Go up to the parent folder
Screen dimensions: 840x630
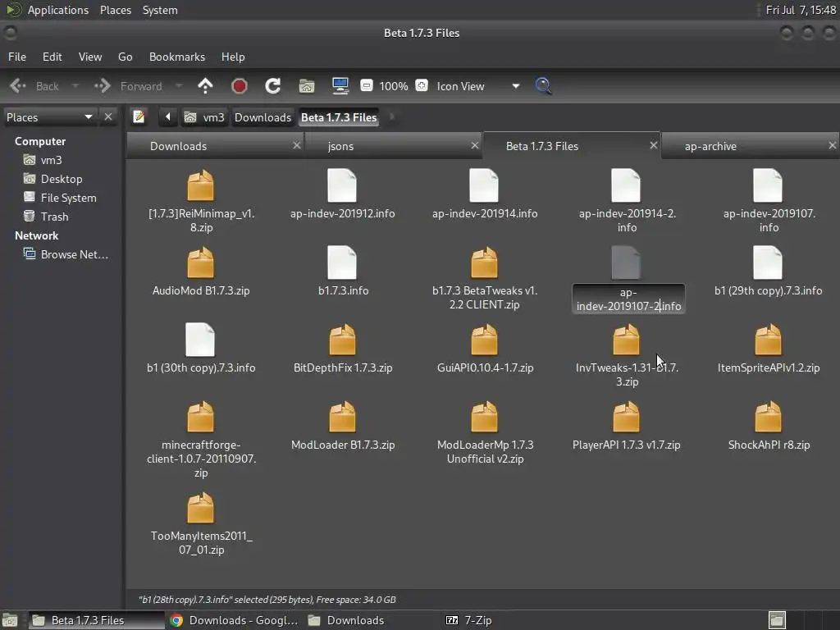coord(205,85)
